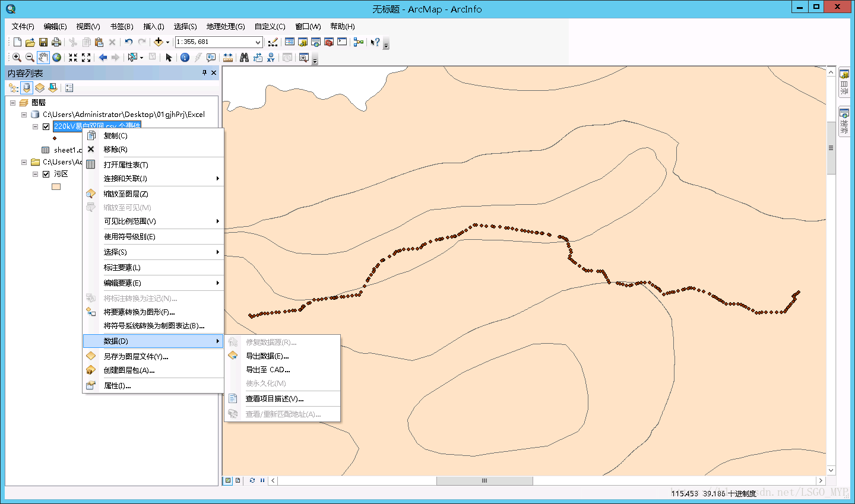
Task: Select the Zoom Out tool
Action: 30,58
